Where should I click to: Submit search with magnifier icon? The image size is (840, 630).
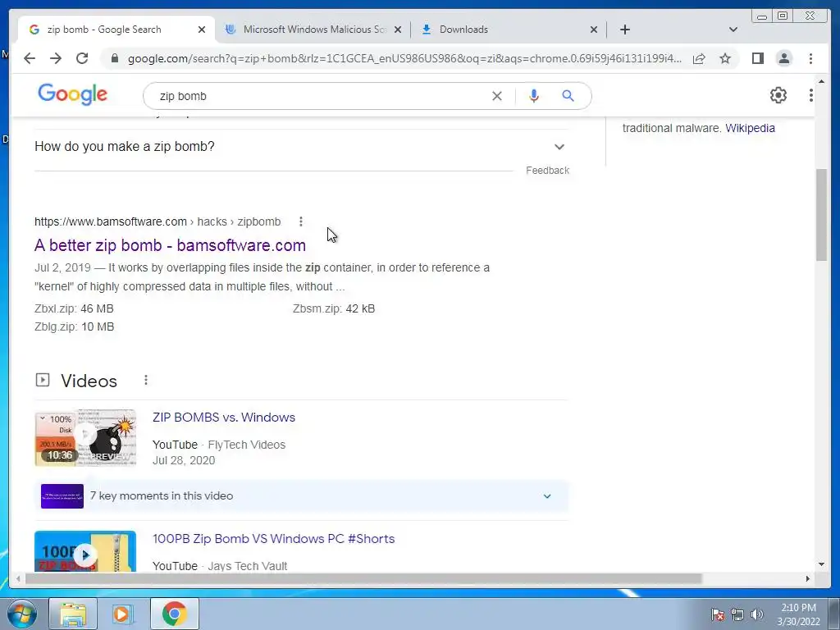[x=568, y=96]
